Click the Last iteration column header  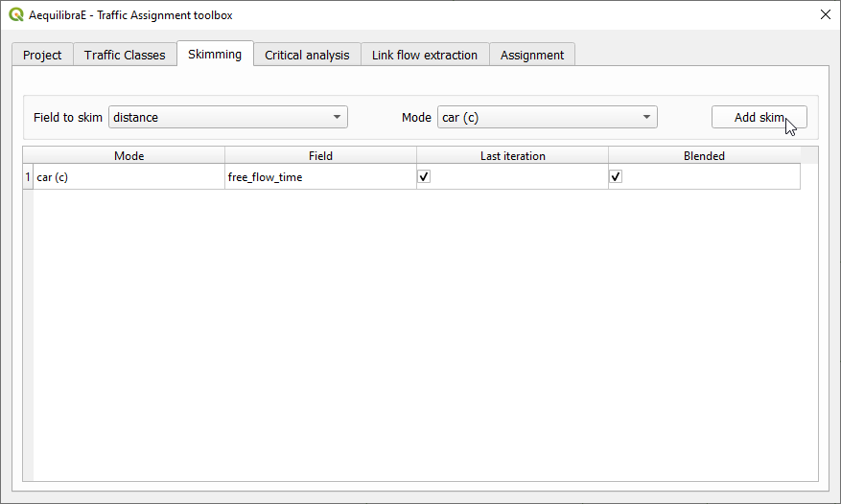tap(512, 155)
